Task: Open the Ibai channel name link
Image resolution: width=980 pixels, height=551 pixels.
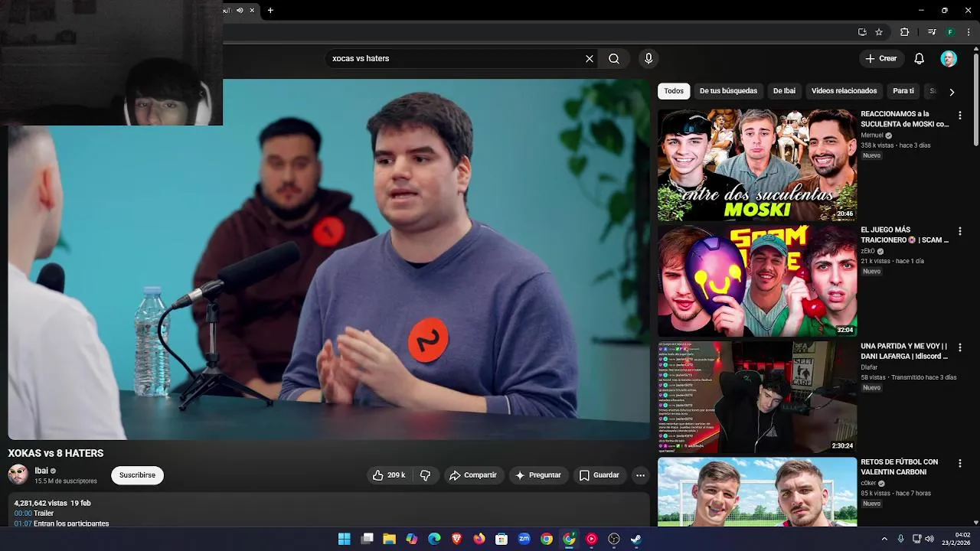Action: click(41, 471)
